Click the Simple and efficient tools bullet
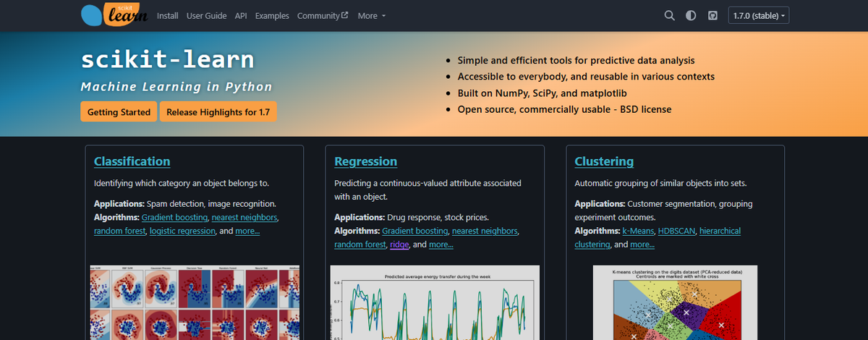This screenshot has width=868, height=340. [x=576, y=61]
